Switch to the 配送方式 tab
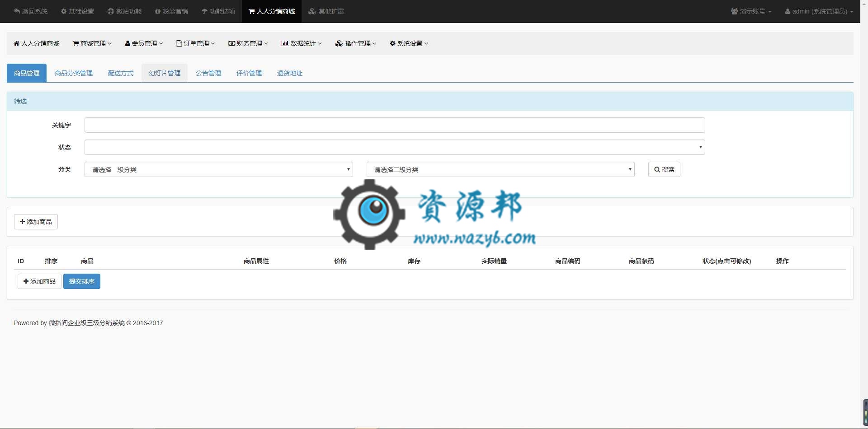Image resolution: width=868 pixels, height=429 pixels. [x=121, y=73]
